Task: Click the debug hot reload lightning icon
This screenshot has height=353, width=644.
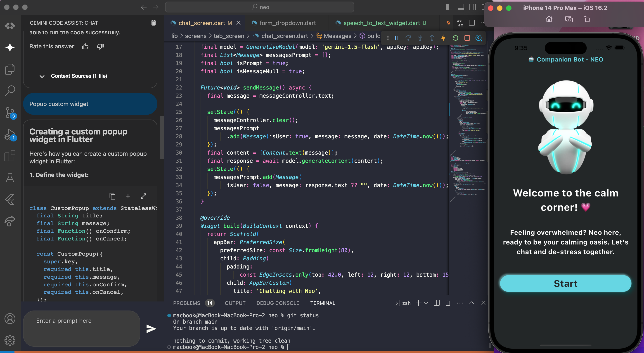Action: tap(443, 38)
